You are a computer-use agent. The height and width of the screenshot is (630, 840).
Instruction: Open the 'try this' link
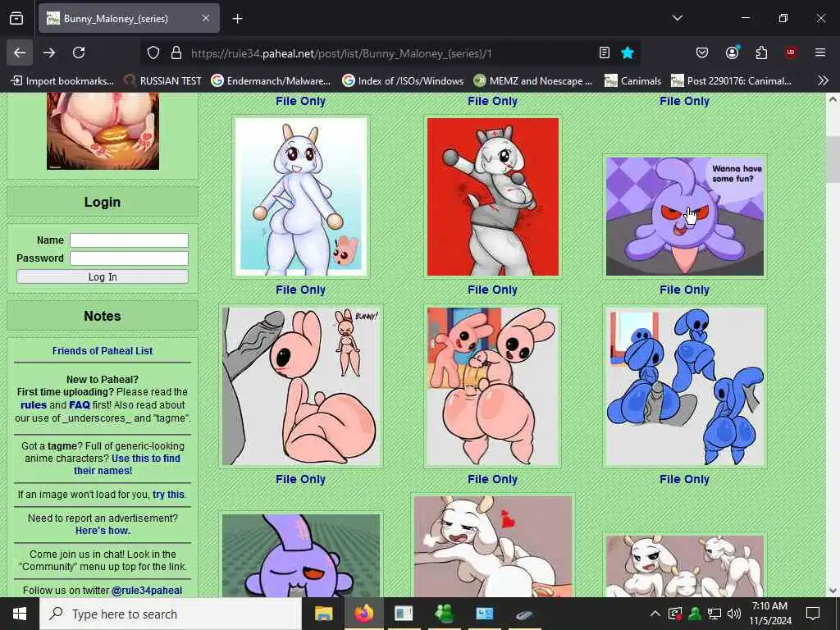pyautogui.click(x=168, y=495)
